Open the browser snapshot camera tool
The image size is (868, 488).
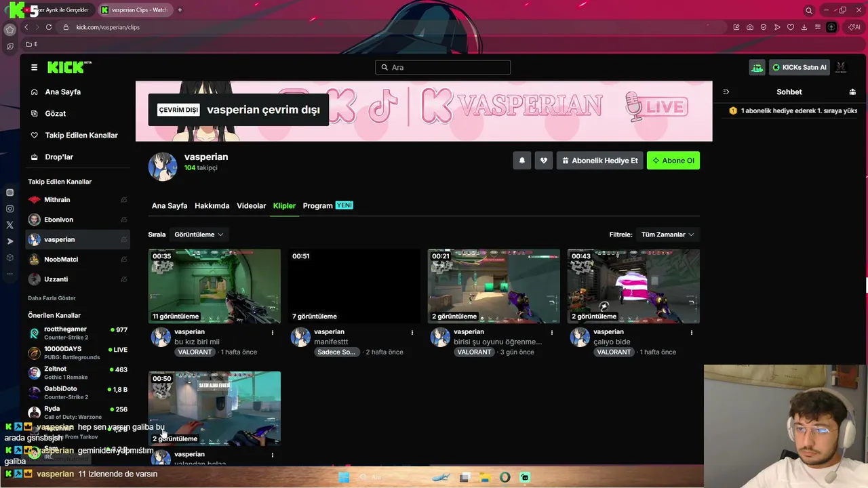[x=750, y=27]
